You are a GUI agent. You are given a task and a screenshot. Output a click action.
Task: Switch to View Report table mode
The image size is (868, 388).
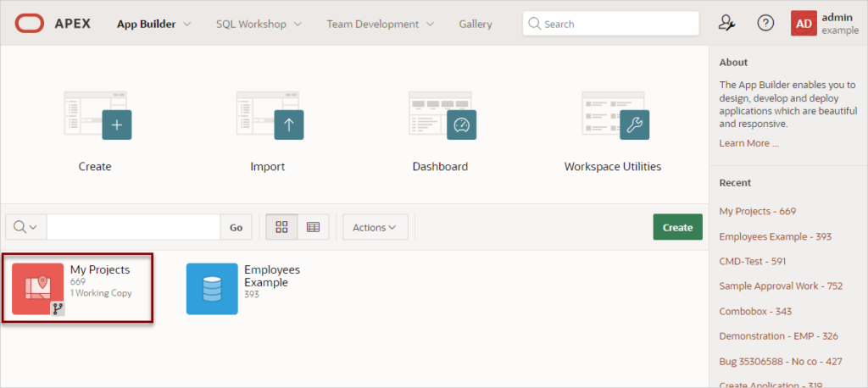click(x=314, y=227)
